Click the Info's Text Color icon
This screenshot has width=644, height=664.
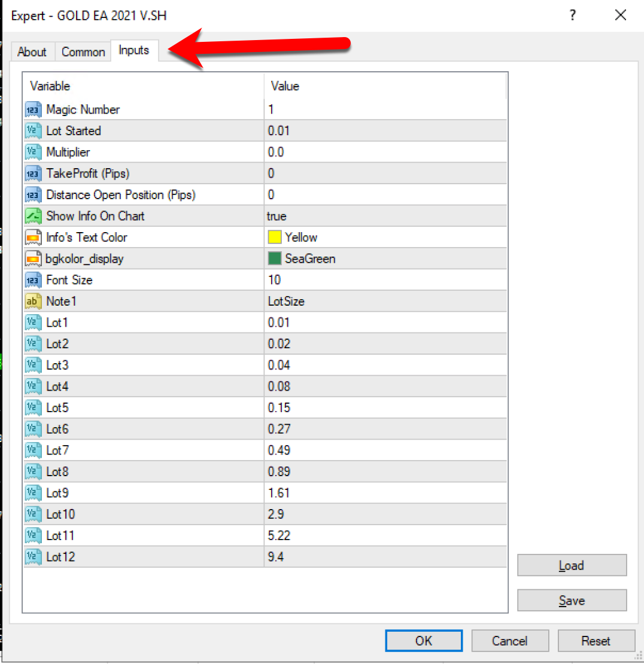33,237
